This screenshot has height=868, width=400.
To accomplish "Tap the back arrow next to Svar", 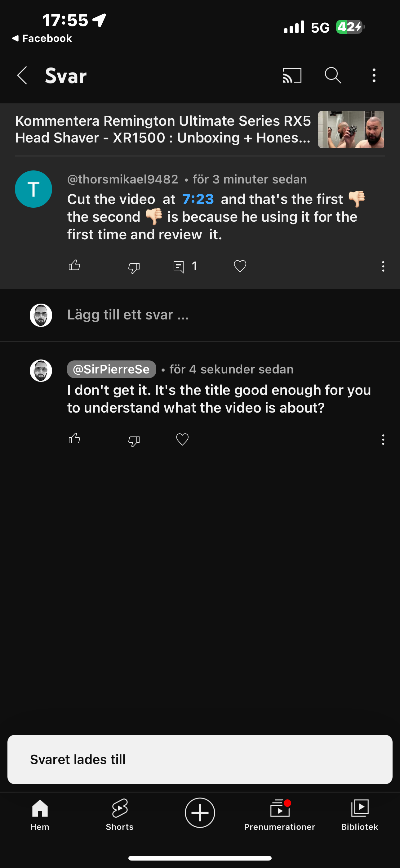I will [22, 75].
